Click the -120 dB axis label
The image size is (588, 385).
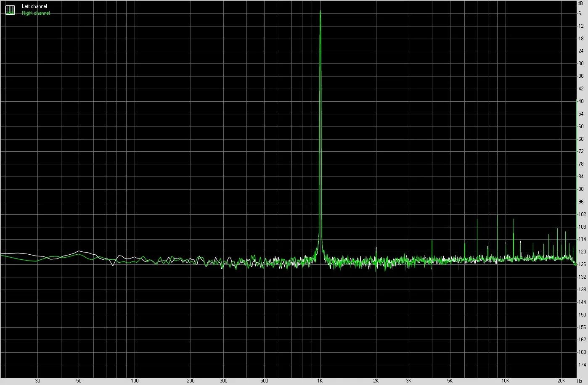click(x=581, y=252)
